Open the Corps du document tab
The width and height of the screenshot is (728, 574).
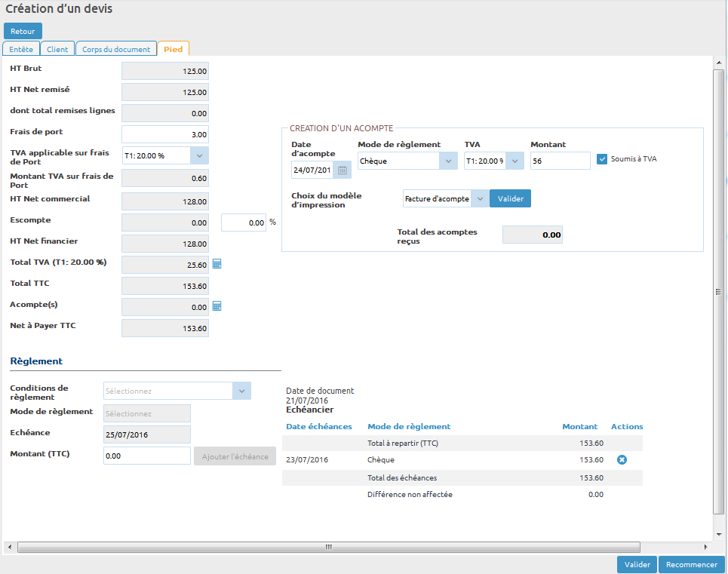coord(116,49)
